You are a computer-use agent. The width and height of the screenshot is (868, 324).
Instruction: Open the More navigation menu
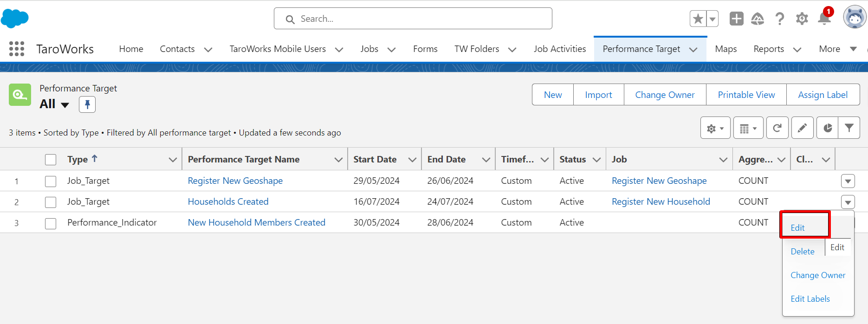(837, 49)
